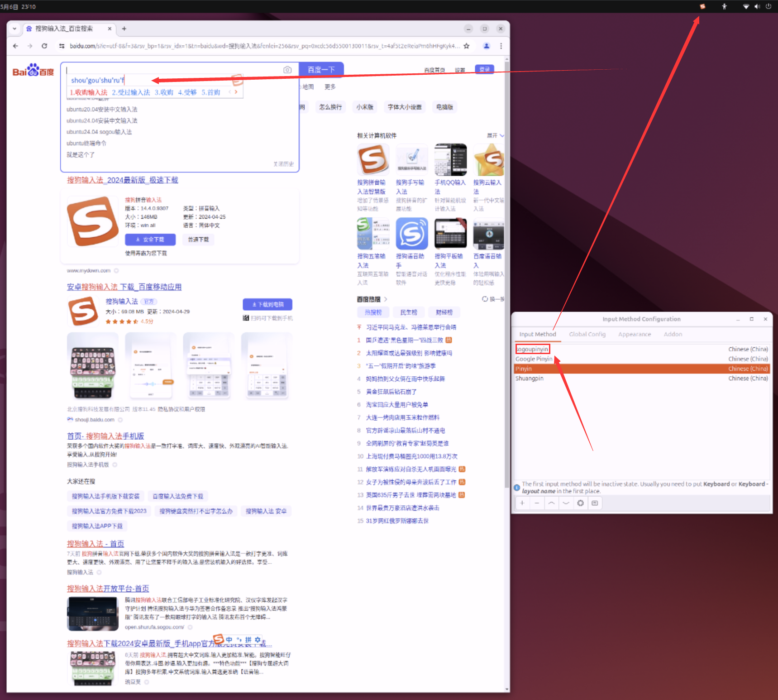The width and height of the screenshot is (778, 700).
Task: Click the 安全下载 button
Action: [150, 240]
